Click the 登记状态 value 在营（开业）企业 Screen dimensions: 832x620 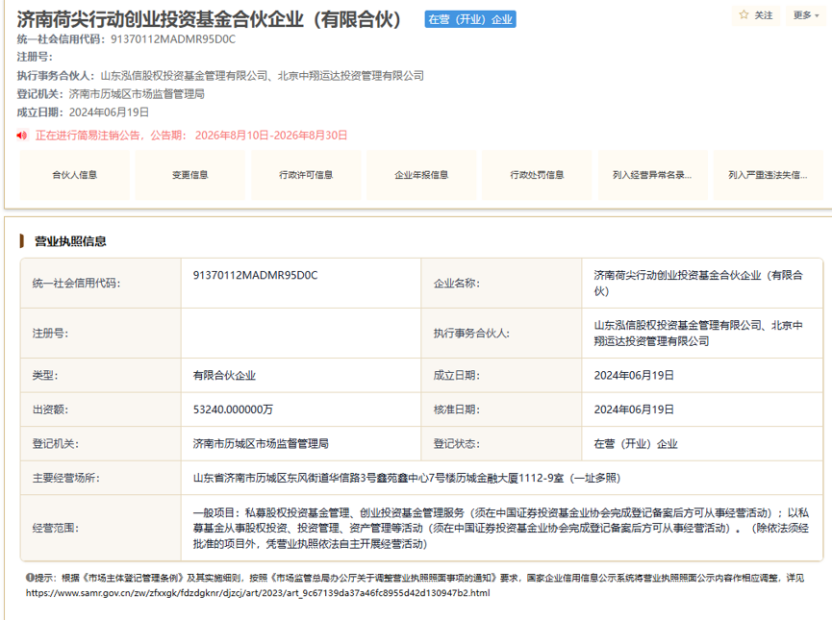pyautogui.click(x=636, y=444)
